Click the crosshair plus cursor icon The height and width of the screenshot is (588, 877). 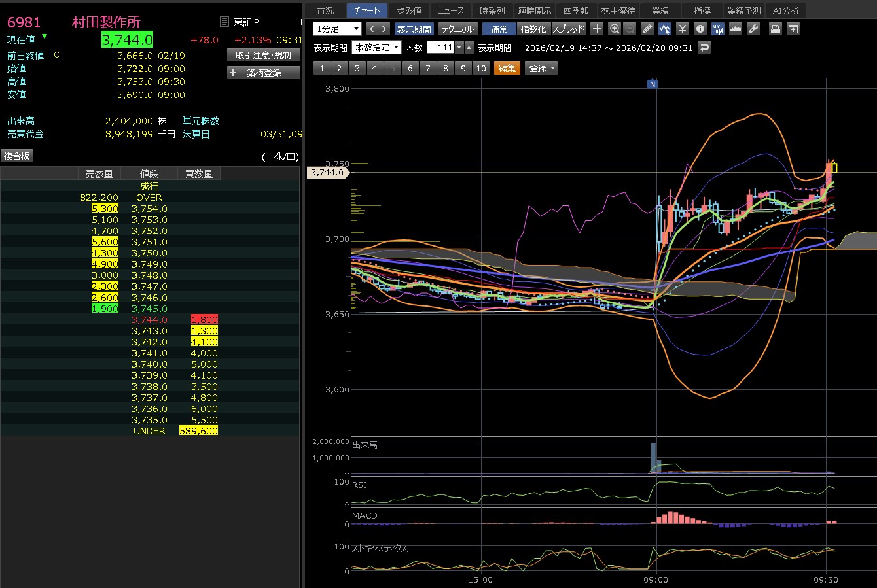point(596,29)
